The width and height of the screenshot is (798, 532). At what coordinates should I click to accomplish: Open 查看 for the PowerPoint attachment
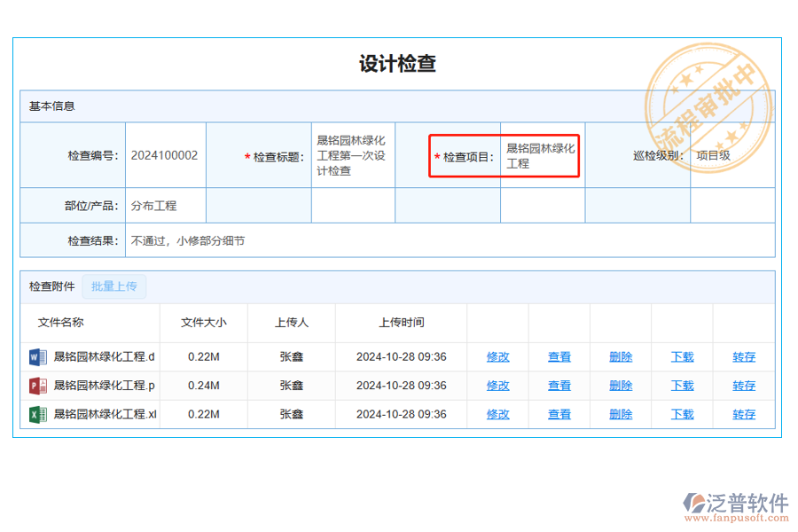tap(559, 385)
